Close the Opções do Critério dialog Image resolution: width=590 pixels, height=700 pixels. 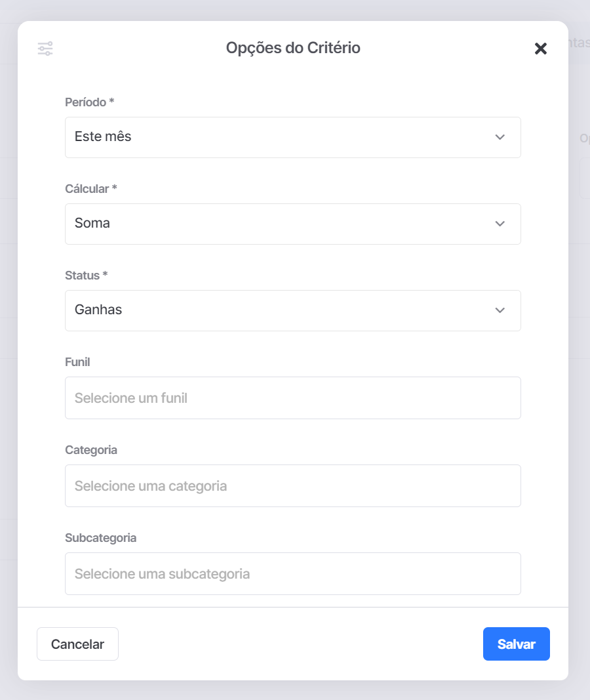coord(540,48)
